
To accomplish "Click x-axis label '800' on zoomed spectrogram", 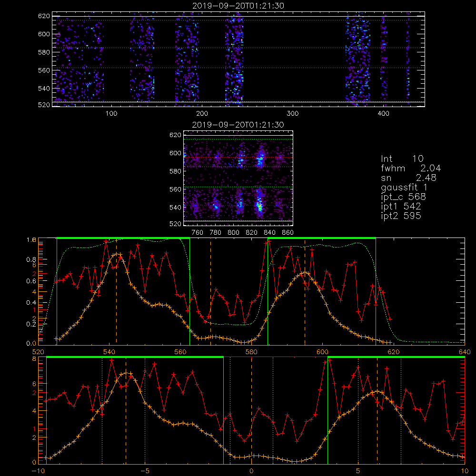I will click(x=233, y=233).
